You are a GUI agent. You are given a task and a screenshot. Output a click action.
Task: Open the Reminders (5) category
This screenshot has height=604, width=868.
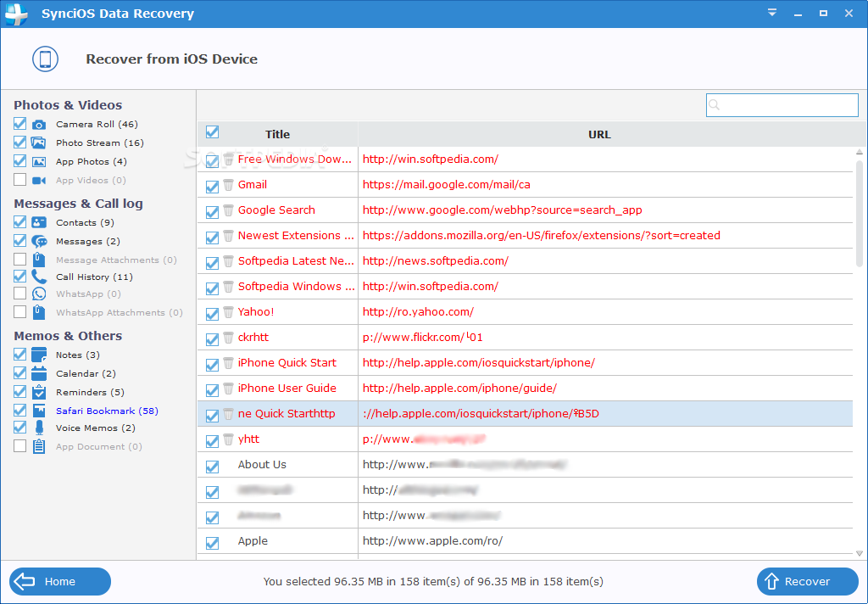point(90,392)
